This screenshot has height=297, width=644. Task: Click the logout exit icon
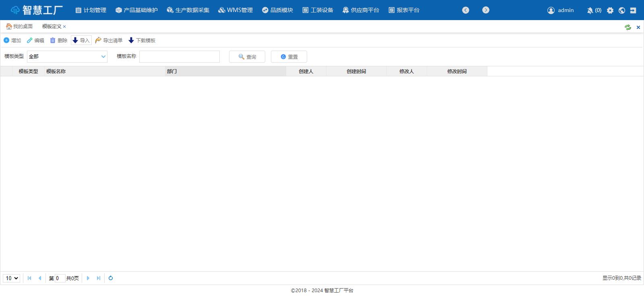click(x=633, y=10)
